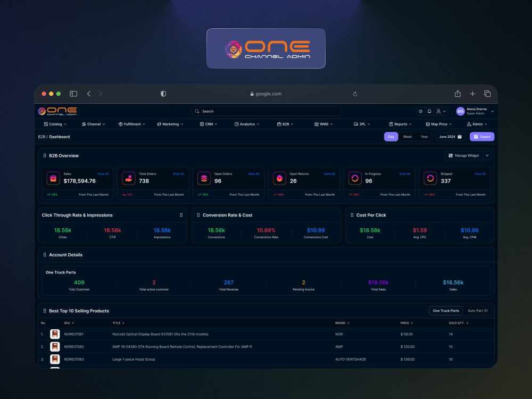Open the Fulfillment menu
The height and width of the screenshot is (399, 532).
pos(132,124)
